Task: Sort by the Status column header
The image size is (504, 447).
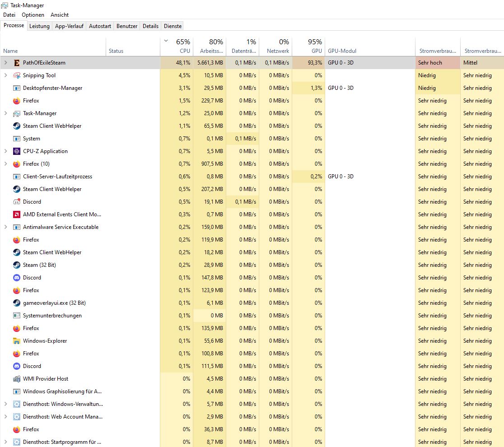Action: click(x=133, y=46)
